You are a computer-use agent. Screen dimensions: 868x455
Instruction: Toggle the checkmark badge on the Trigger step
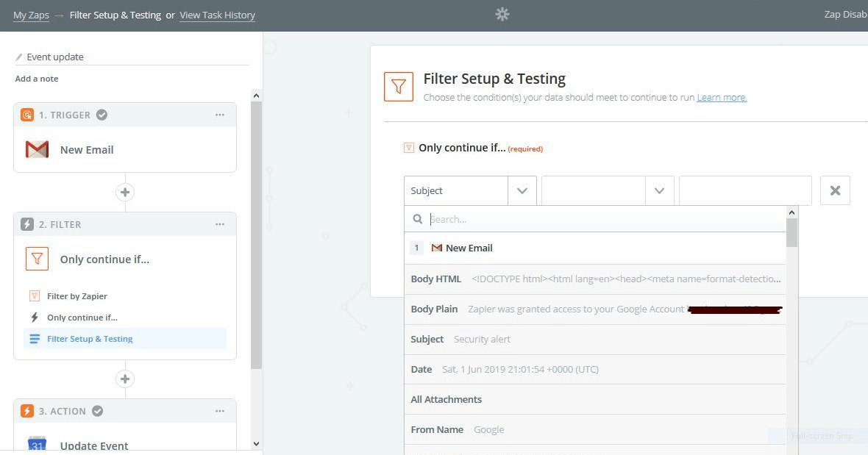pyautogui.click(x=102, y=115)
